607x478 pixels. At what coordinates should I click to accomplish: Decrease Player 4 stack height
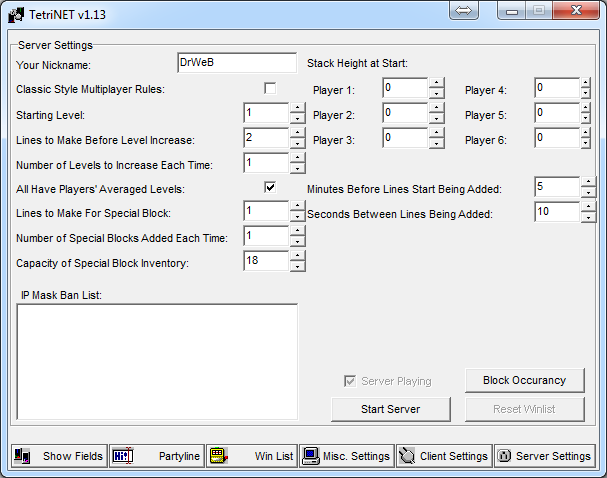point(585,93)
